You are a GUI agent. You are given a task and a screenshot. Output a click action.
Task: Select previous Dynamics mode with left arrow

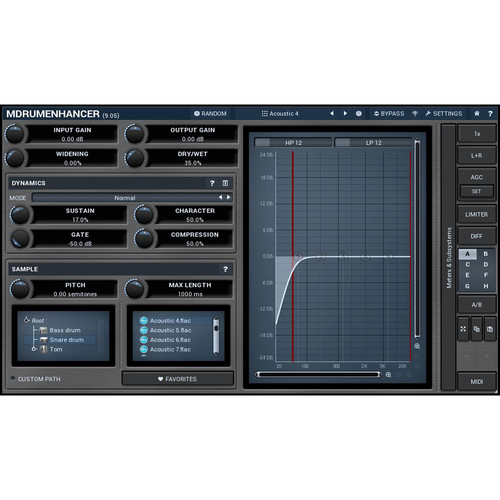(220, 197)
